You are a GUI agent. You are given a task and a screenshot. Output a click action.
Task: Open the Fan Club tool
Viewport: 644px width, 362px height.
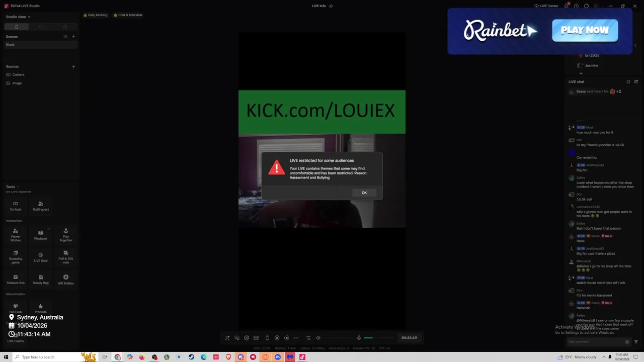tap(16, 308)
